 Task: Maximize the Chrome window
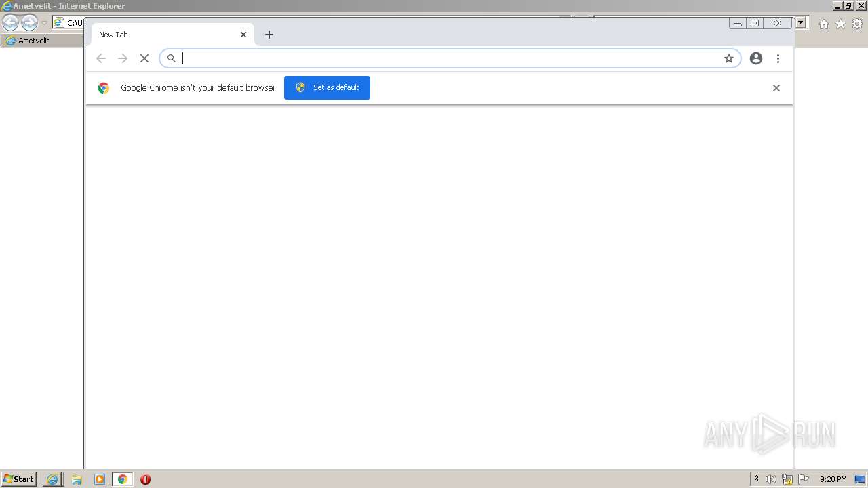point(755,23)
